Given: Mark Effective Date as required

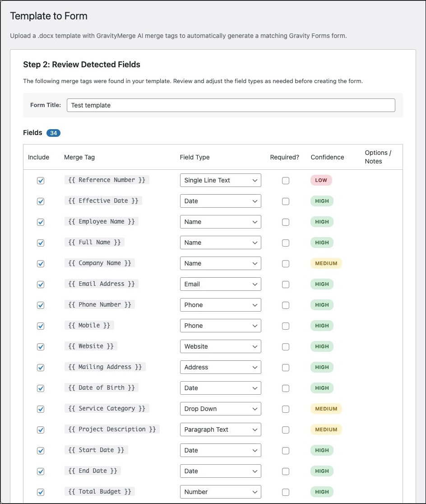Looking at the screenshot, I should click(286, 201).
